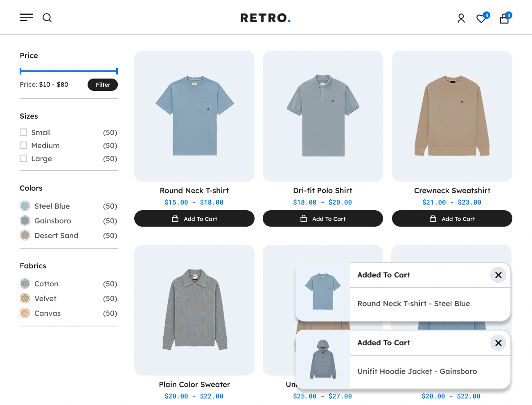Click 'Unifit Hoodie Jacket - Gainsboro' text
The width and height of the screenshot is (532, 405).
[417, 371]
